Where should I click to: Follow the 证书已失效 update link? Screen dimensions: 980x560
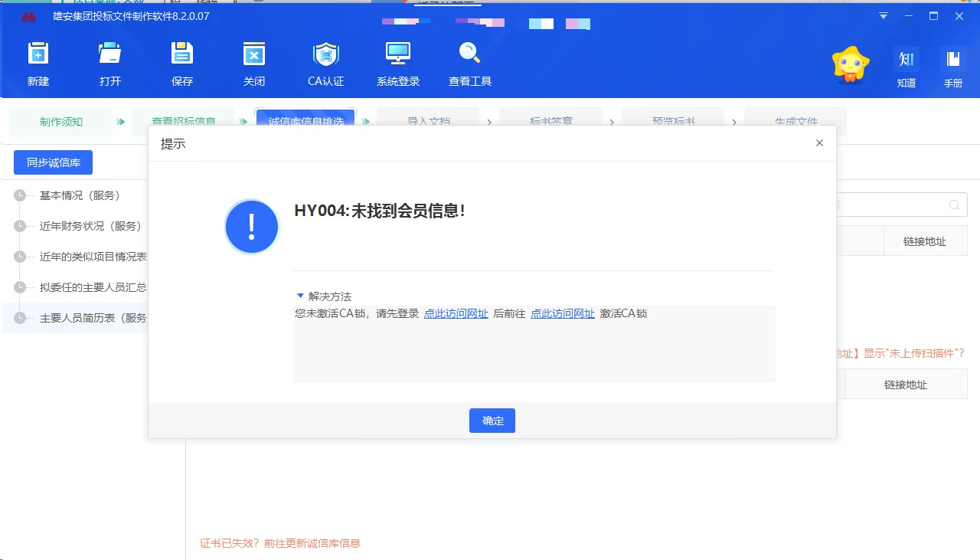281,543
